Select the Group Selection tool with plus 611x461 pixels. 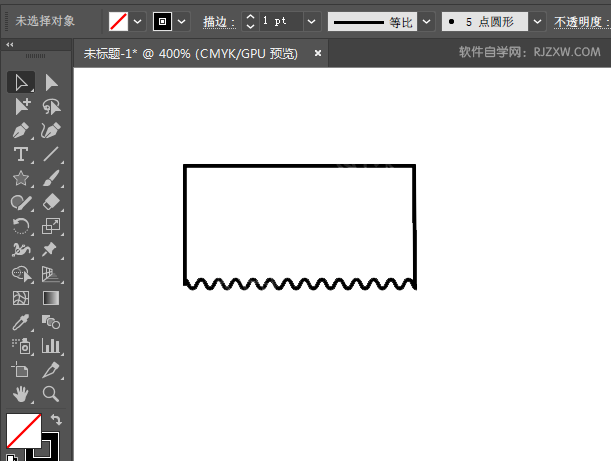pos(21,106)
